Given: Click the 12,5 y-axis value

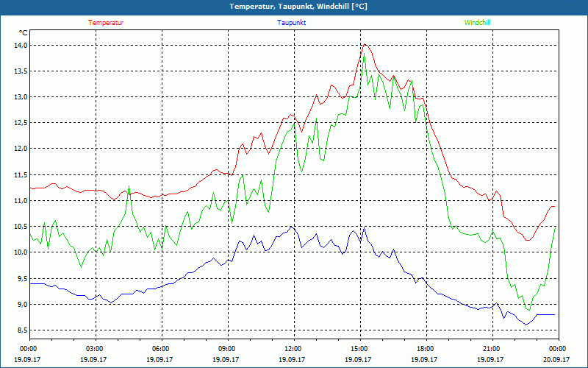Looking at the screenshot, I should pos(21,123).
